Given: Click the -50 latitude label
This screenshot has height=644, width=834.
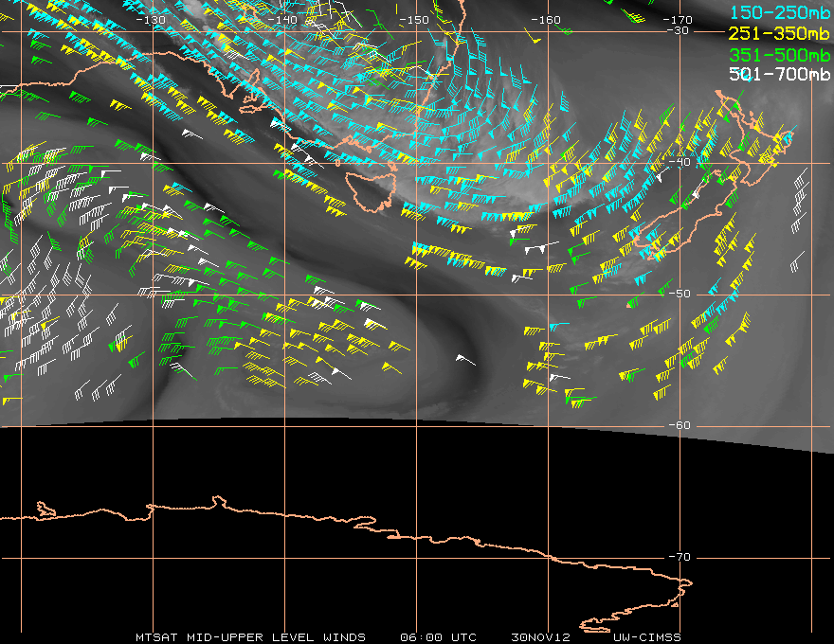Looking at the screenshot, I should point(680,294).
